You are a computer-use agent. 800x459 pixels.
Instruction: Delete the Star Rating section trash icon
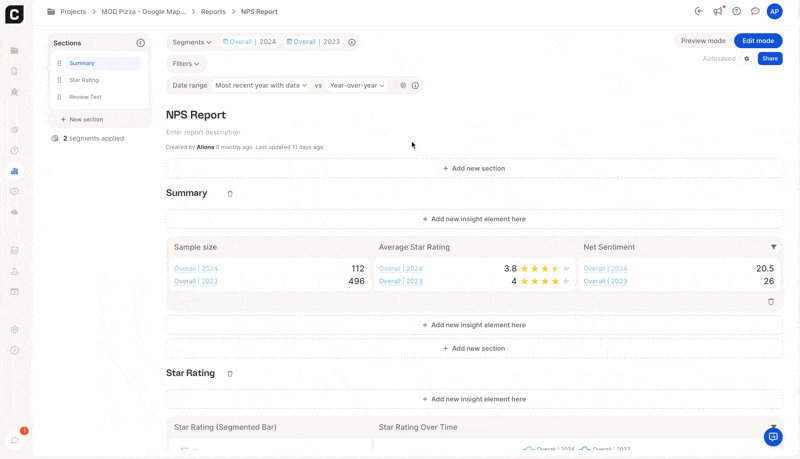click(230, 374)
